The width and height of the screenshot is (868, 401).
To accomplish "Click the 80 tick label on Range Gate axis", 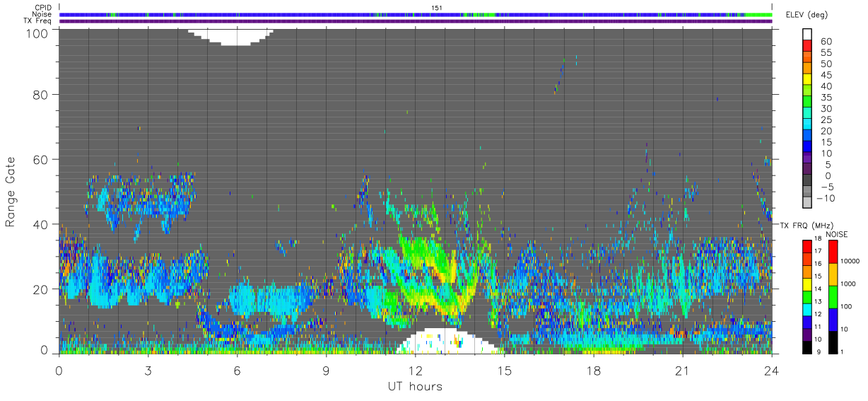I will point(42,94).
